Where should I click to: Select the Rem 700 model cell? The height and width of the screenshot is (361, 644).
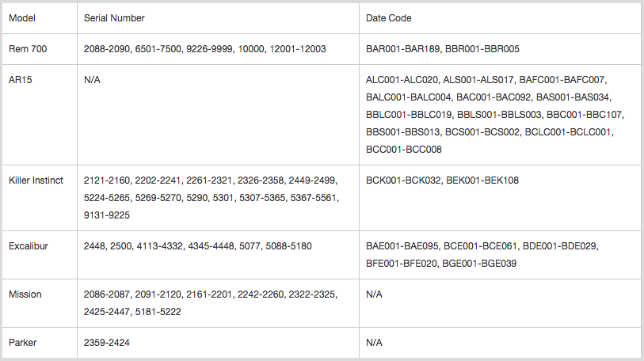(x=40, y=49)
